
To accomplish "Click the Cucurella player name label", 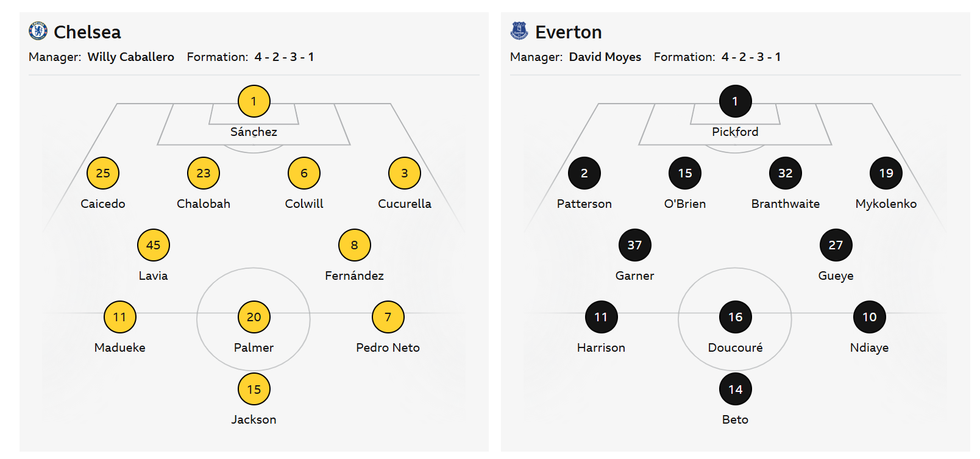I will coord(405,204).
